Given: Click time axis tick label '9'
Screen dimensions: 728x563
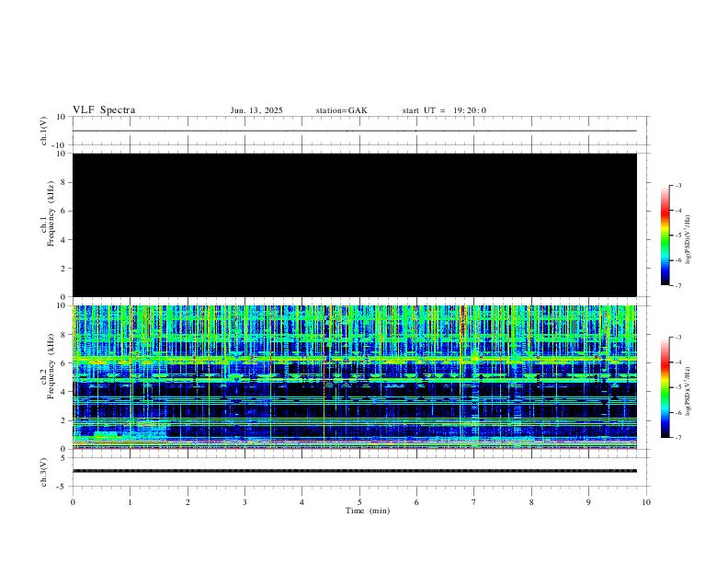Looking at the screenshot, I should click(x=588, y=502).
